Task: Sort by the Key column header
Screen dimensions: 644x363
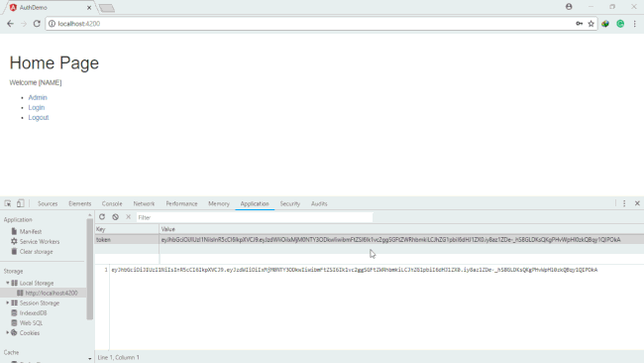Action: click(127, 229)
